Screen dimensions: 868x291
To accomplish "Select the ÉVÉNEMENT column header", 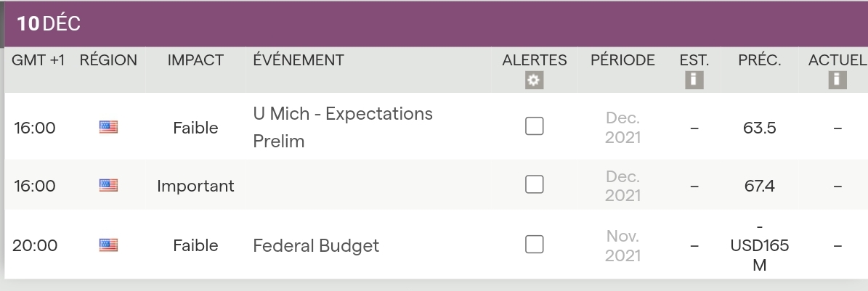I will click(x=299, y=61).
